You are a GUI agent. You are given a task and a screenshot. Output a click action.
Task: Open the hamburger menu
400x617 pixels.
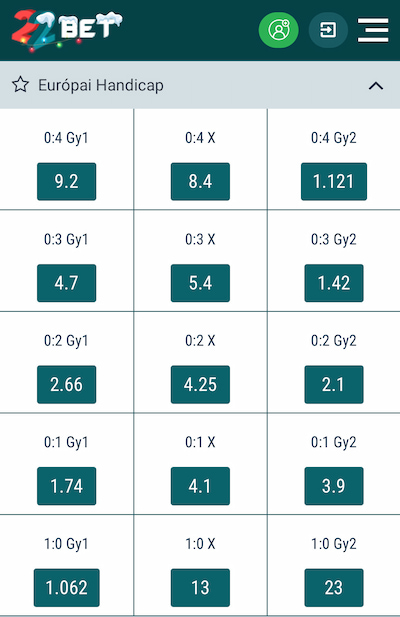pyautogui.click(x=373, y=30)
